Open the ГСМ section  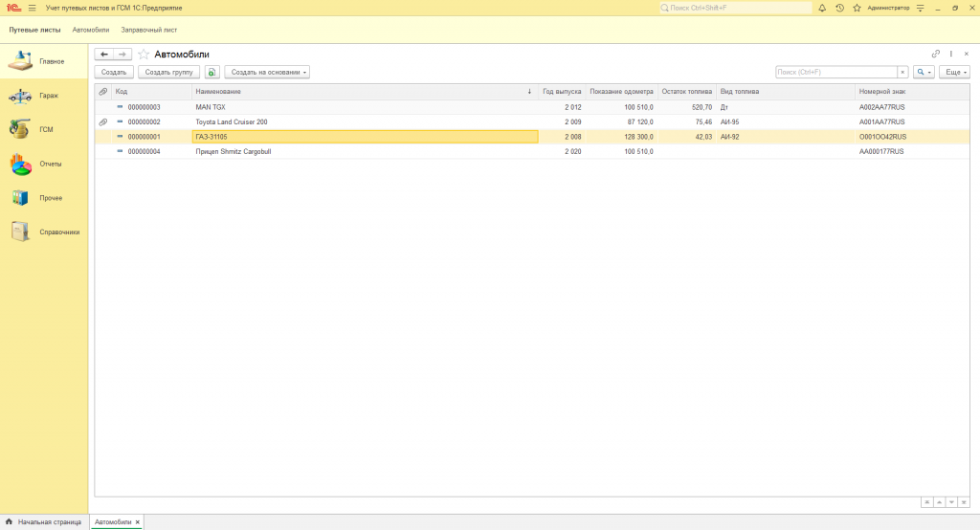(44, 129)
